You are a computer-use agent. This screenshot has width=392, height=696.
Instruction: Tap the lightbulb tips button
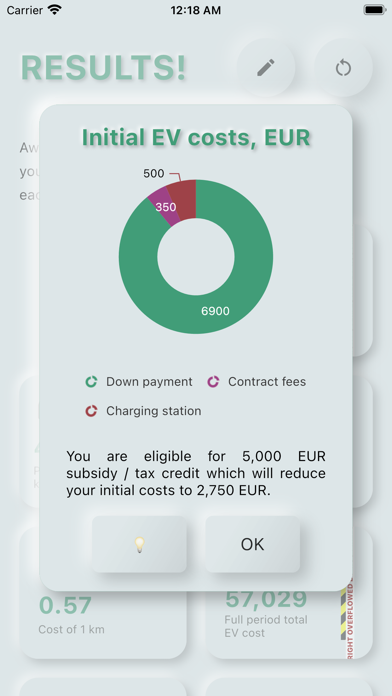tap(139, 544)
